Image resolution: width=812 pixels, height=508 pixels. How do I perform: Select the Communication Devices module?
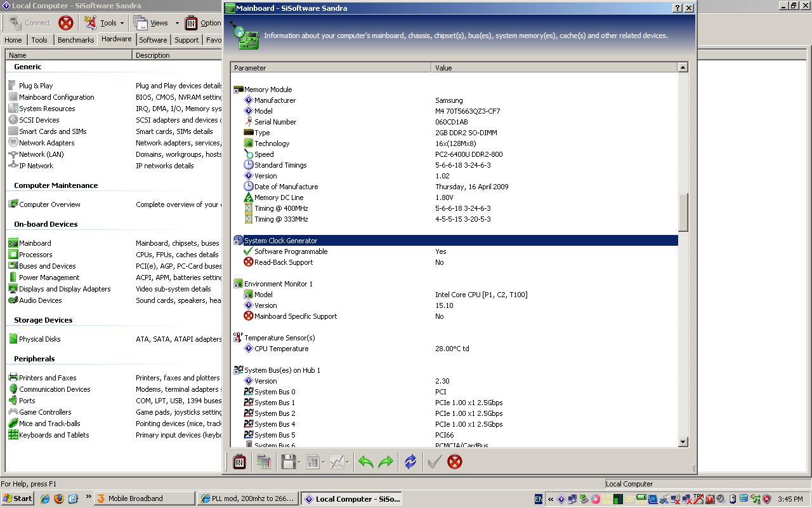(49, 389)
